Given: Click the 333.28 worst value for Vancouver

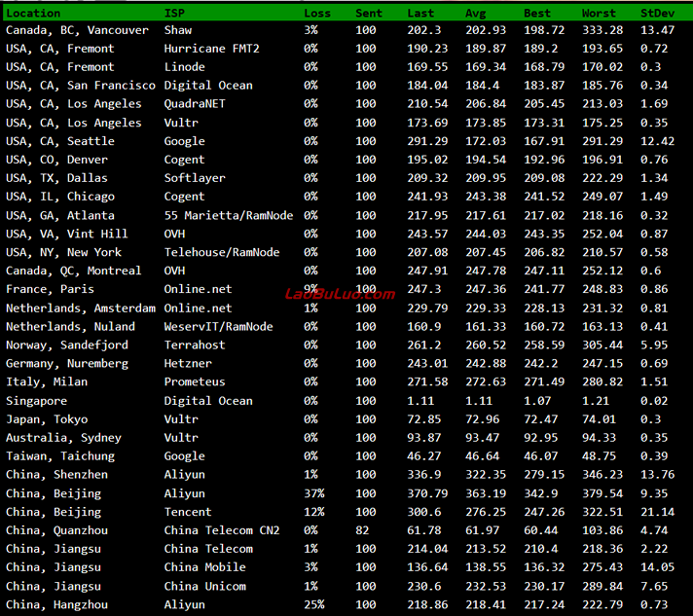Looking at the screenshot, I should (x=602, y=30).
